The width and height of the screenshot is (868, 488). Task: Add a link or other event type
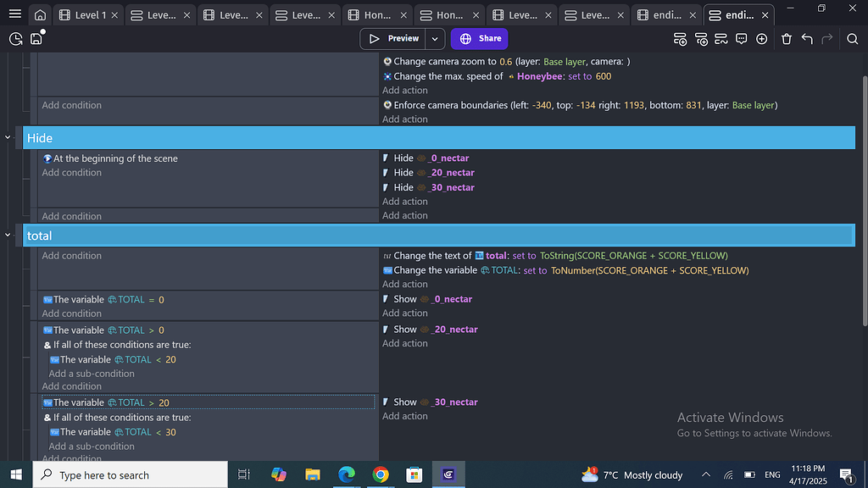click(x=721, y=38)
